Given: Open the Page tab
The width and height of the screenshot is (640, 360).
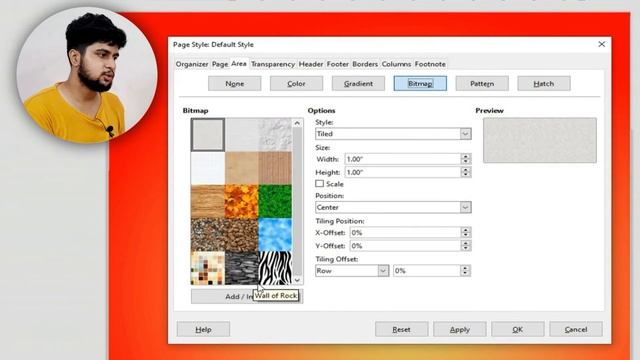Looking at the screenshot, I should click(220, 64).
